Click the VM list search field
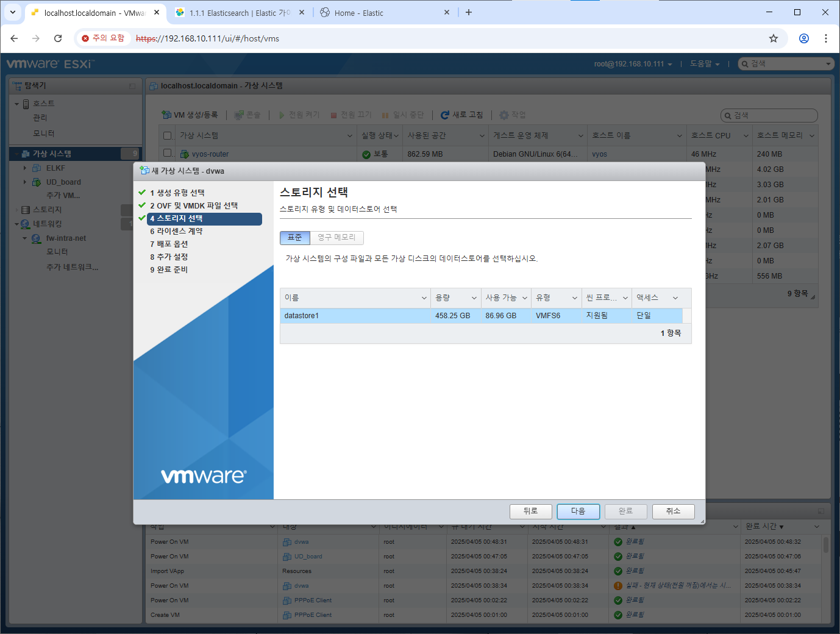The height and width of the screenshot is (634, 840). pos(769,115)
